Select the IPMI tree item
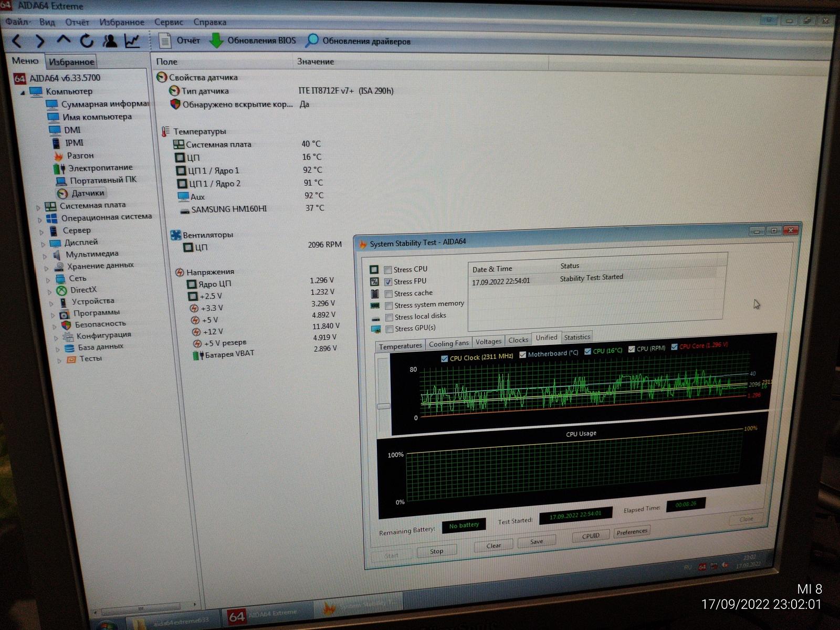This screenshot has width=840, height=630. coord(68,142)
